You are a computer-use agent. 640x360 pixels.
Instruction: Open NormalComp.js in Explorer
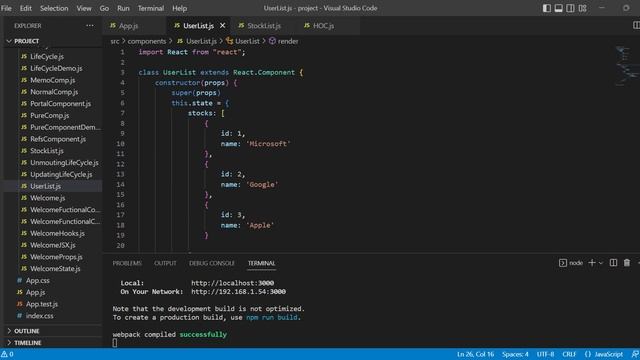(x=53, y=92)
